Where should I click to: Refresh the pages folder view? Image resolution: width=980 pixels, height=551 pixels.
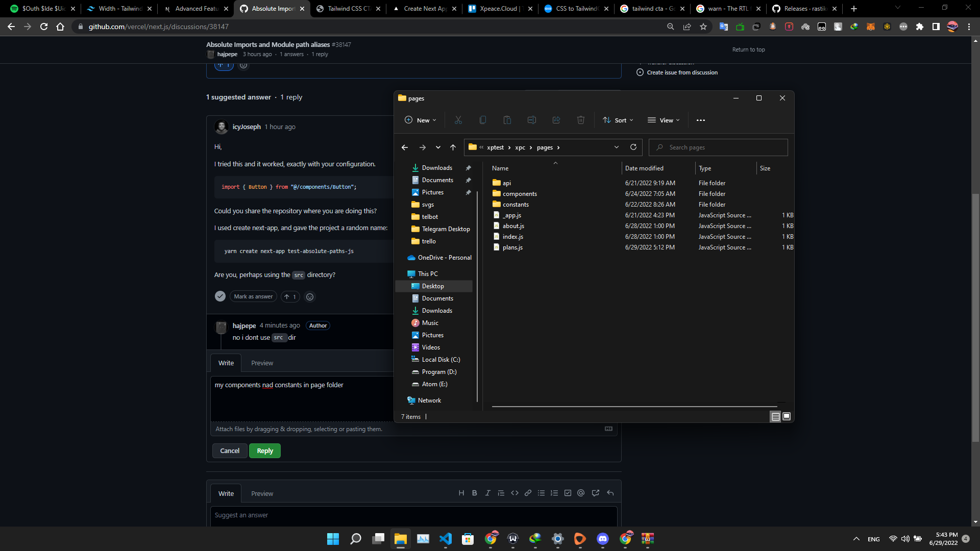pyautogui.click(x=633, y=147)
